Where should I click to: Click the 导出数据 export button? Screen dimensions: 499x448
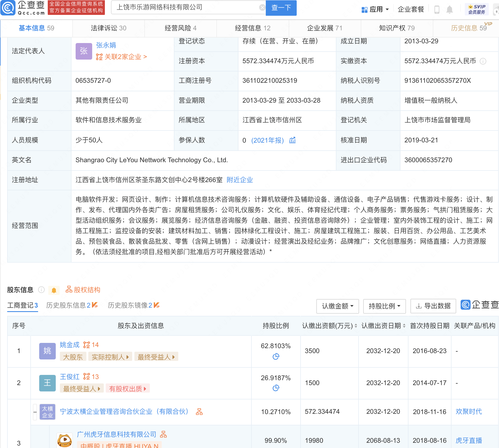433,306
